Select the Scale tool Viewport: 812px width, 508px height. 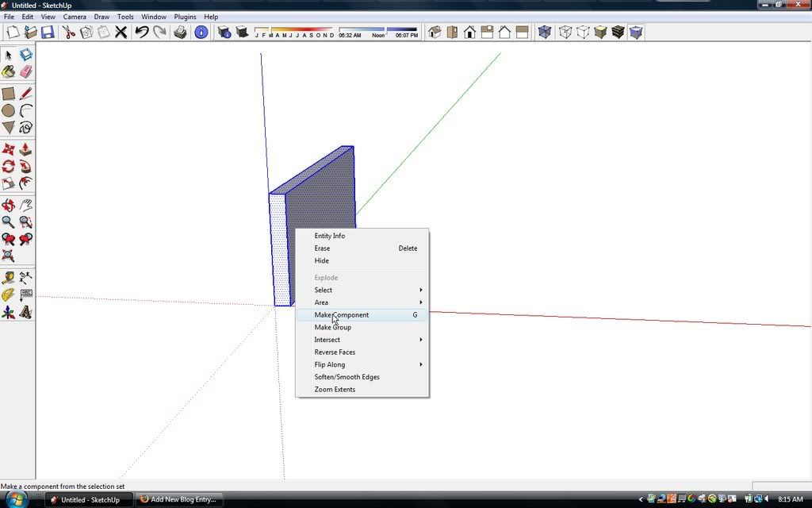8,183
